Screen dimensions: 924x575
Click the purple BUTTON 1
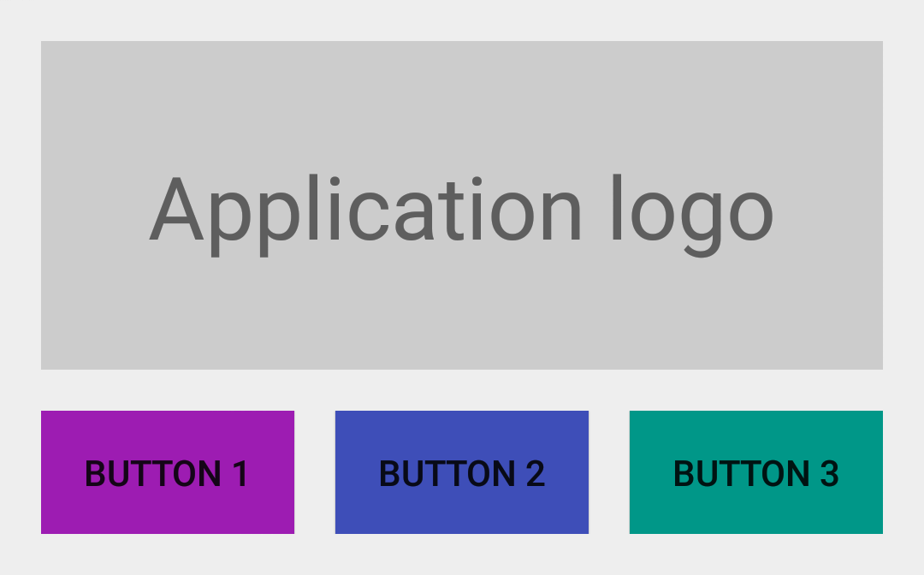pyautogui.click(x=168, y=472)
